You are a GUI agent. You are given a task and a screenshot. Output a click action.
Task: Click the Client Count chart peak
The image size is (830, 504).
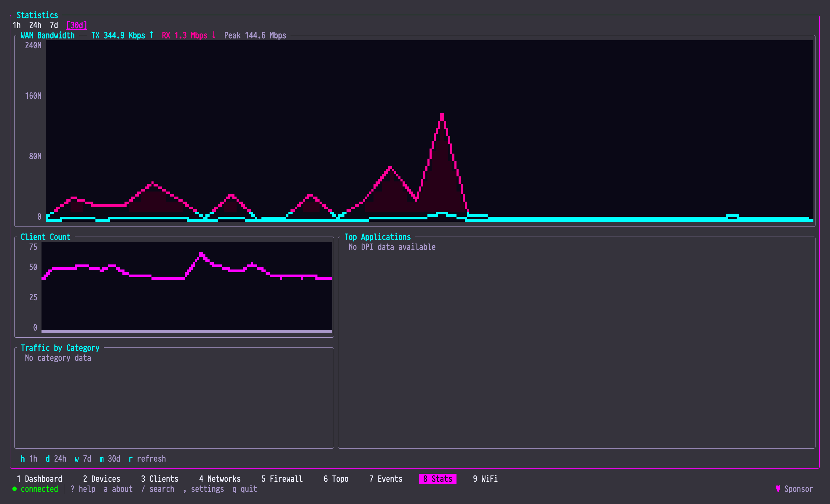point(202,254)
